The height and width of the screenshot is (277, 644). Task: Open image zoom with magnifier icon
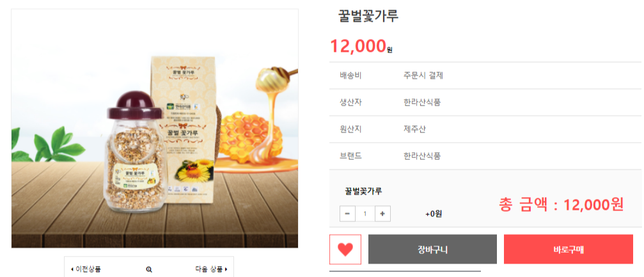149,269
